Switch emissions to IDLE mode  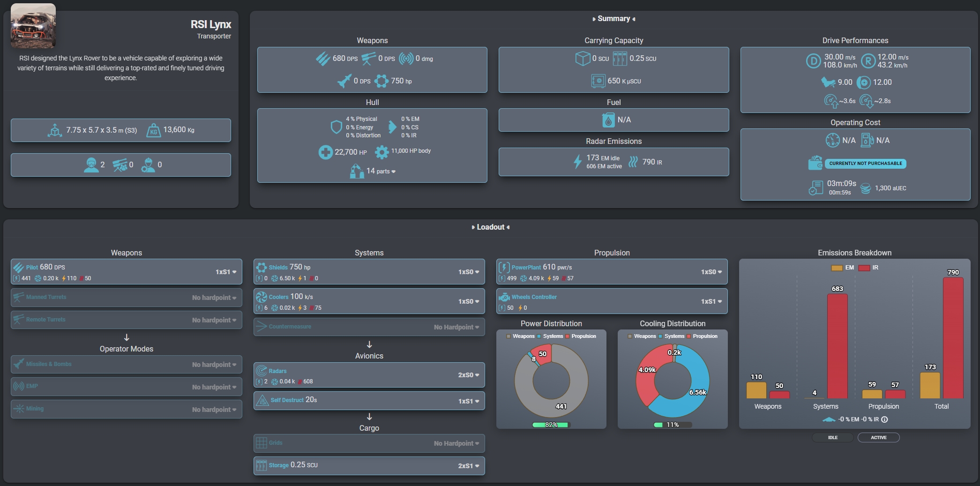point(832,438)
